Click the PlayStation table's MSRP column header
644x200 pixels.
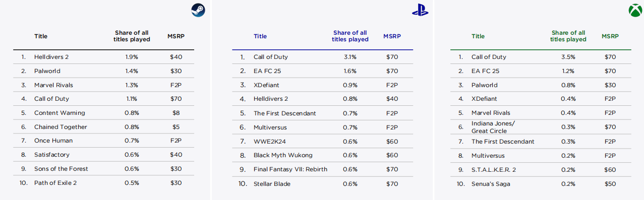[392, 36]
